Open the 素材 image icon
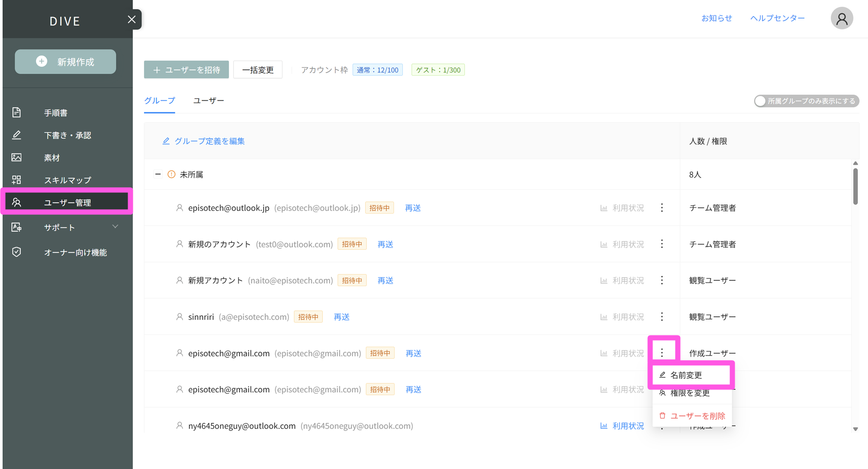Screen dimensions: 868x469 point(16,157)
